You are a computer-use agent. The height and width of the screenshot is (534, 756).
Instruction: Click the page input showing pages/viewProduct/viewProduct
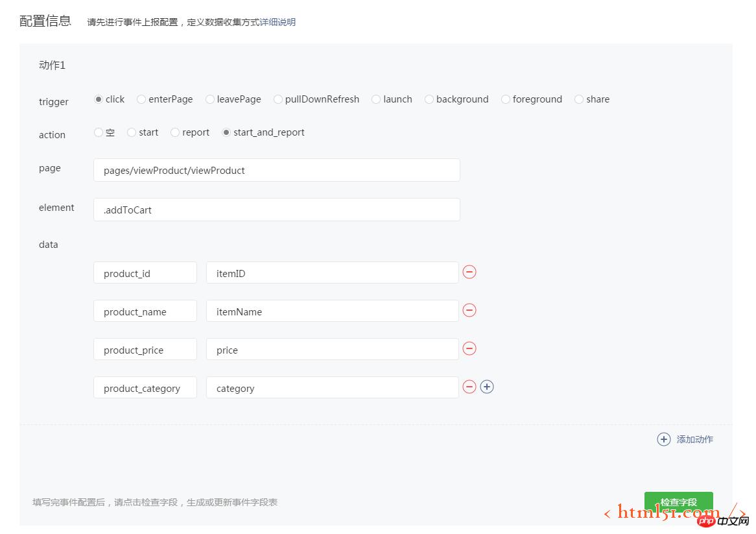(x=277, y=170)
